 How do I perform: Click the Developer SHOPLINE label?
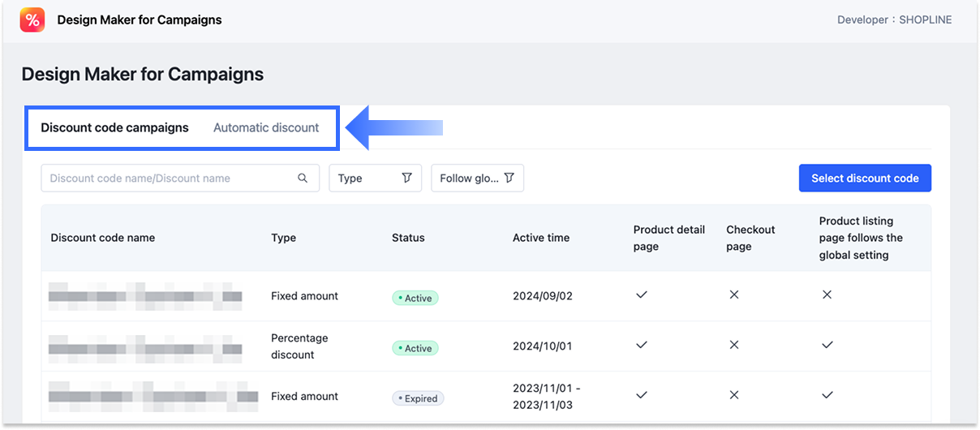pos(894,19)
